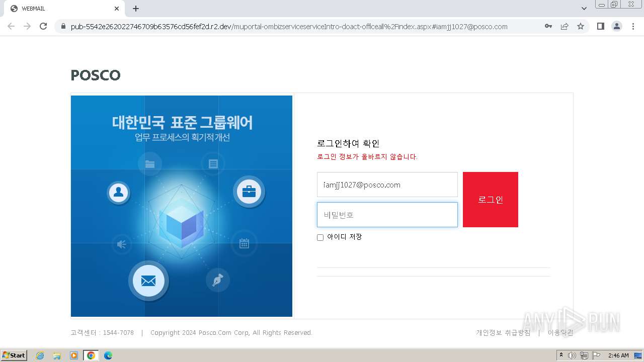
Task: Click the address bar URL
Action: tap(289, 27)
